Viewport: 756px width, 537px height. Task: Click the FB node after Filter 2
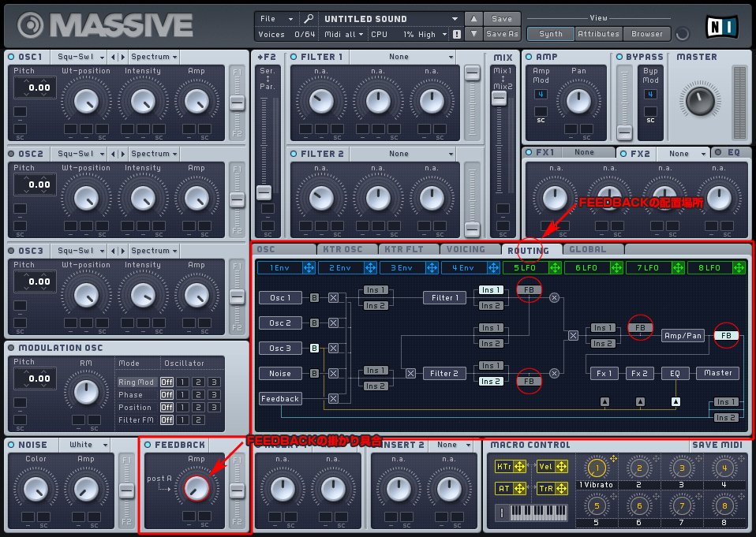pyautogui.click(x=529, y=381)
